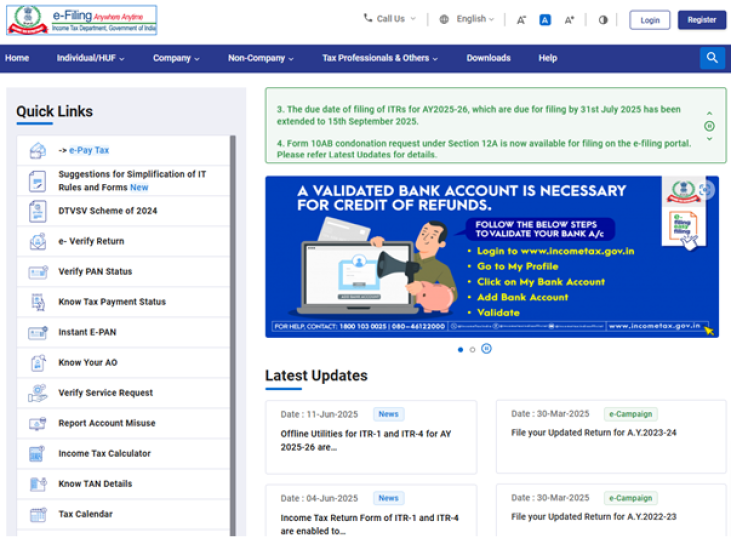Click the e-Pay Tax icon
This screenshot has width=731, height=537.
tap(38, 150)
